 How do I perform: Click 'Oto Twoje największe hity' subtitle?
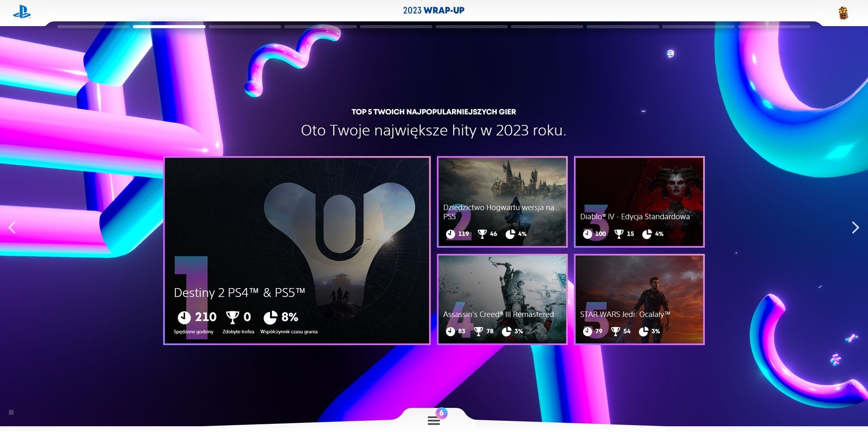coord(434,130)
